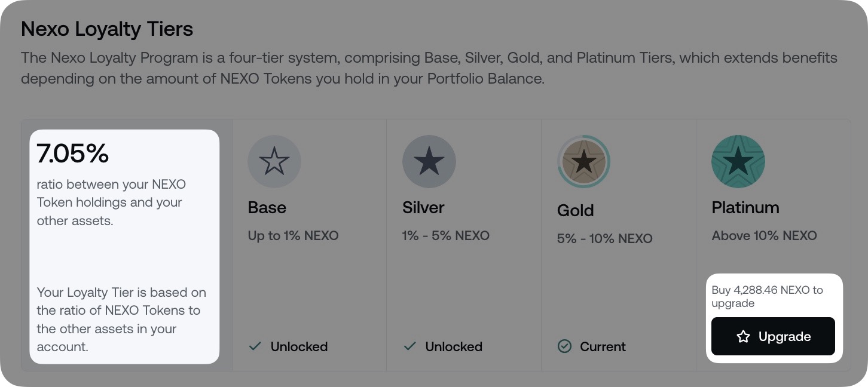
Task: Select the Platinum tier teal star badge
Action: (738, 161)
